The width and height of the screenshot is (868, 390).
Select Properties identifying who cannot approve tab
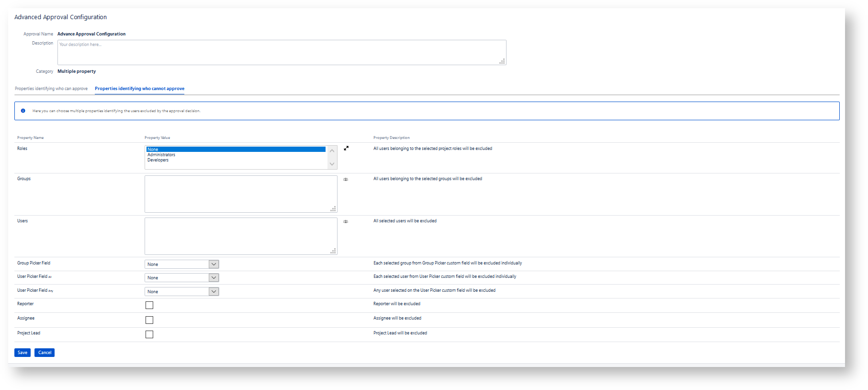point(139,89)
